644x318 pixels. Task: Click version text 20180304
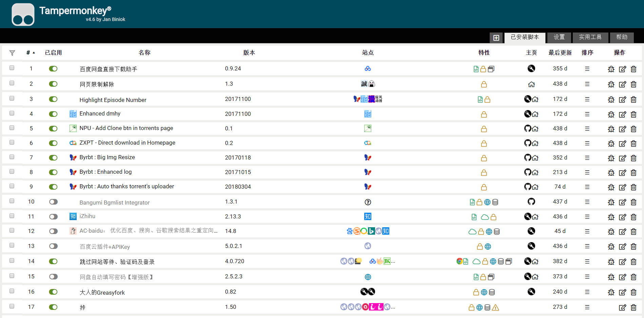pos(238,187)
